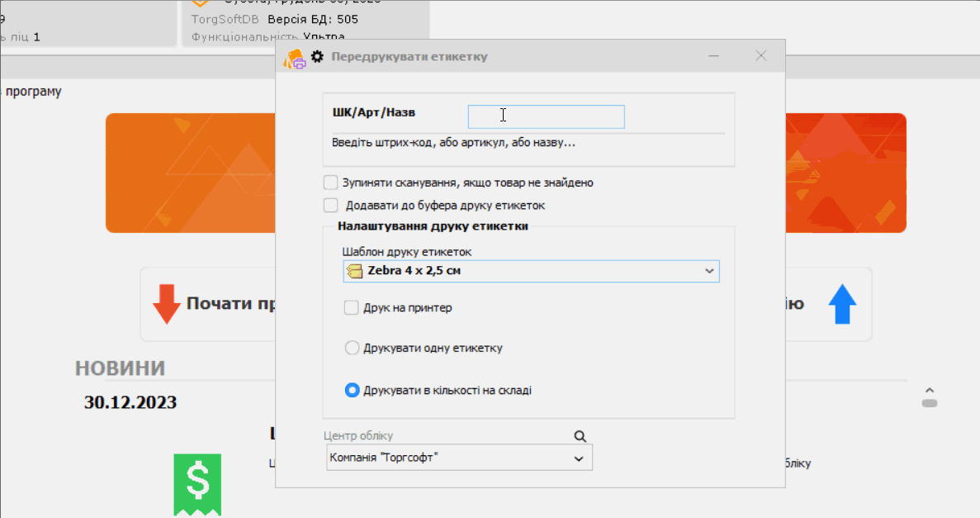Focus the ШК/Арт/Назв barcode input field

pyautogui.click(x=546, y=116)
